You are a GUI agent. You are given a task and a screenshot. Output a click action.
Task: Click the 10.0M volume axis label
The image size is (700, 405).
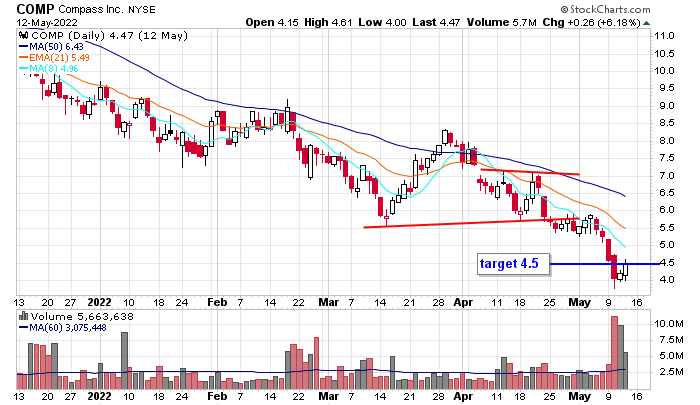[668, 324]
